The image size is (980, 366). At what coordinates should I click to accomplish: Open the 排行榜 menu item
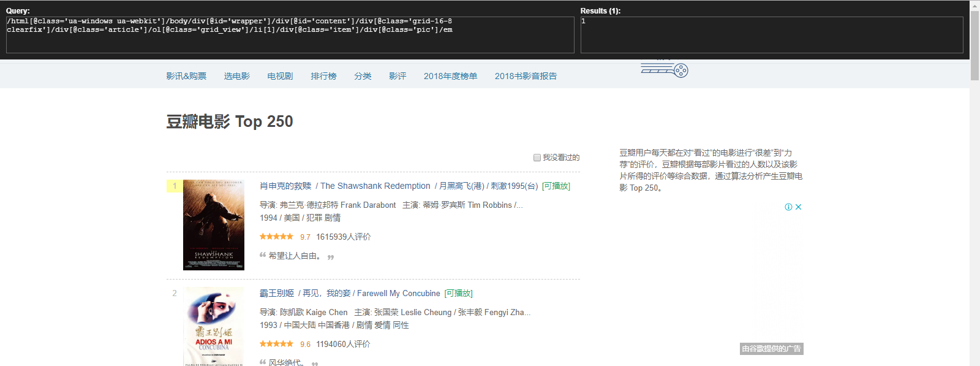323,76
